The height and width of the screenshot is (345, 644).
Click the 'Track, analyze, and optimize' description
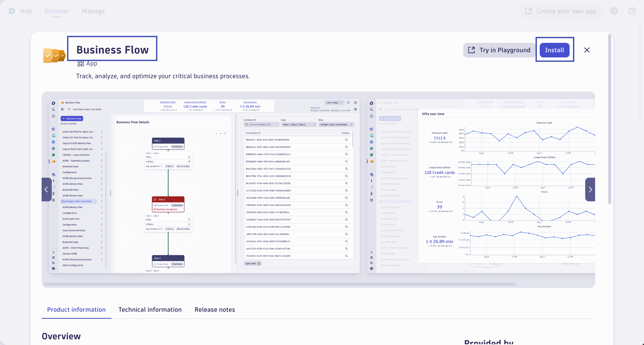(163, 76)
